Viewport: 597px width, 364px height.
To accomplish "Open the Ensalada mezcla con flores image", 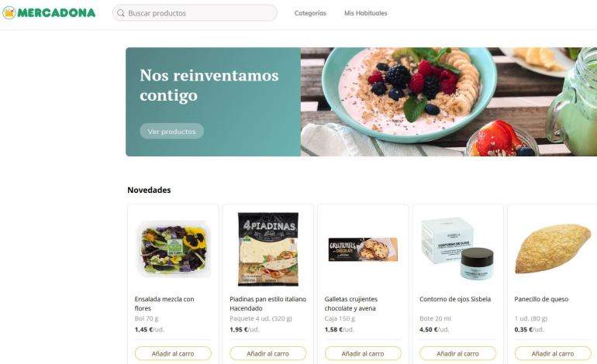I will tap(173, 249).
